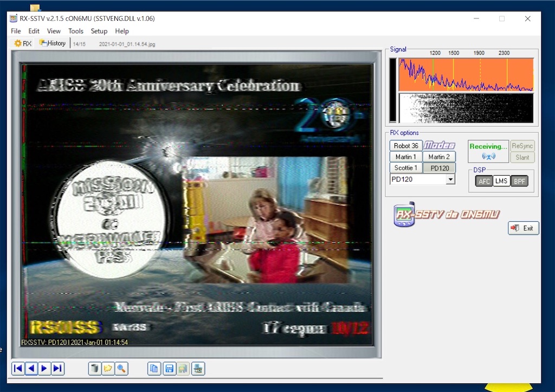Select Robot 36 mode
Screen dimensions: 555x392
406,145
